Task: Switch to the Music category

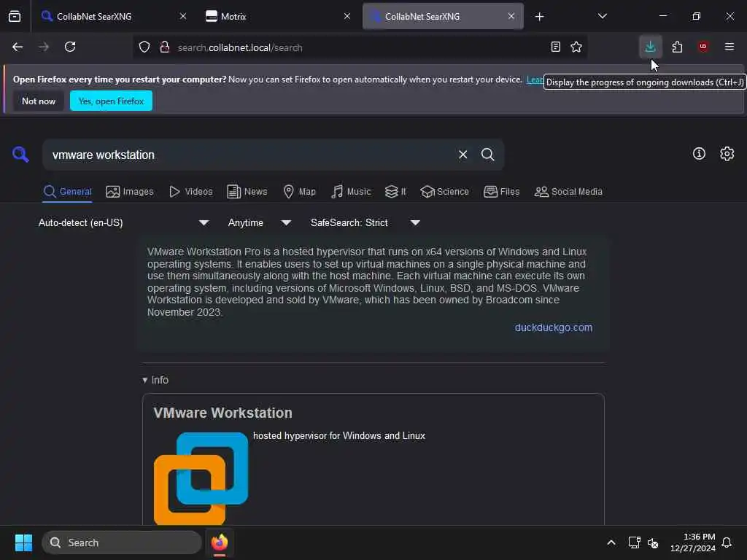Action: (x=351, y=192)
